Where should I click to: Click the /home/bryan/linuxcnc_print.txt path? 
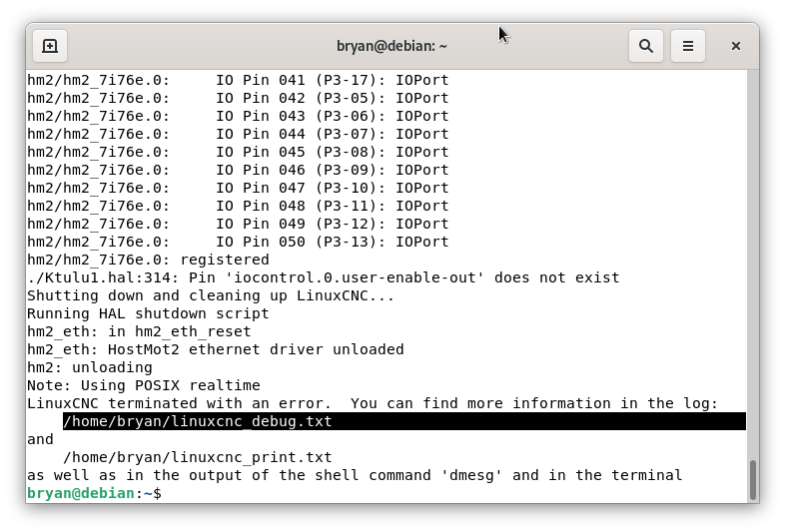(x=198, y=457)
